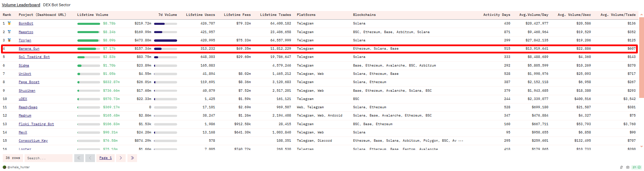Jump to the last page with the double chevron
Image resolution: width=644 pixels, height=171 pixels.
tap(132, 158)
